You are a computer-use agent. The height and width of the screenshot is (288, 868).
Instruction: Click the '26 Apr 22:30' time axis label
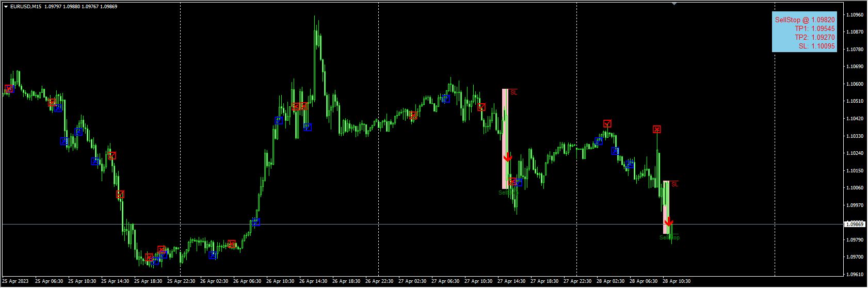(x=379, y=281)
